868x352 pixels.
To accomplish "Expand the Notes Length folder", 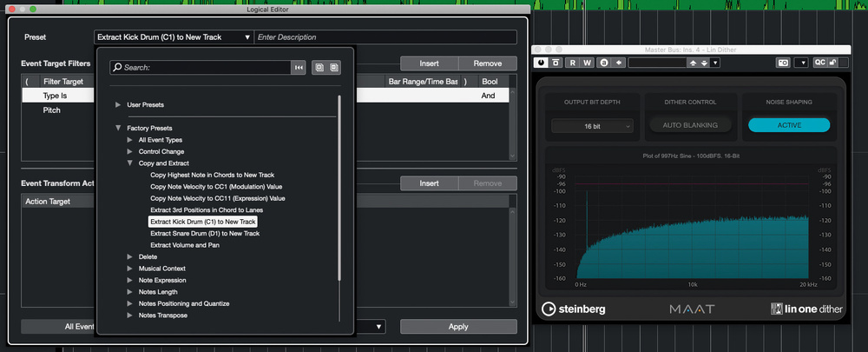I will point(129,291).
